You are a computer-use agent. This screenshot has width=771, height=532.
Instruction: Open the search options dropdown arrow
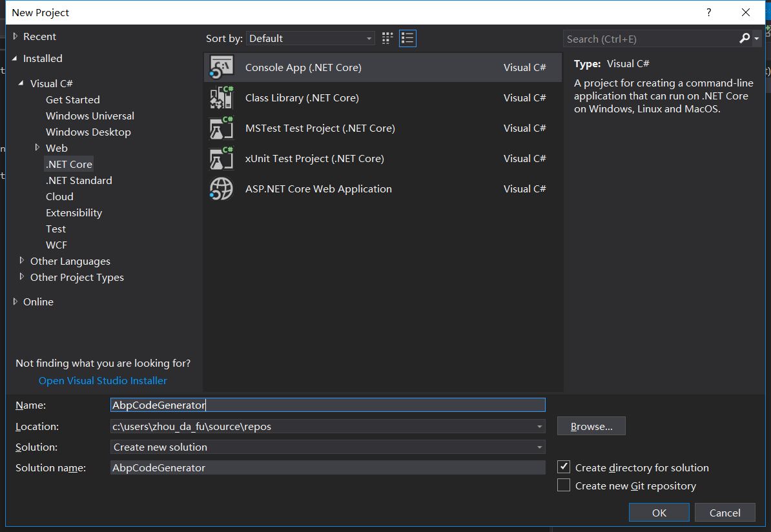[x=757, y=39]
